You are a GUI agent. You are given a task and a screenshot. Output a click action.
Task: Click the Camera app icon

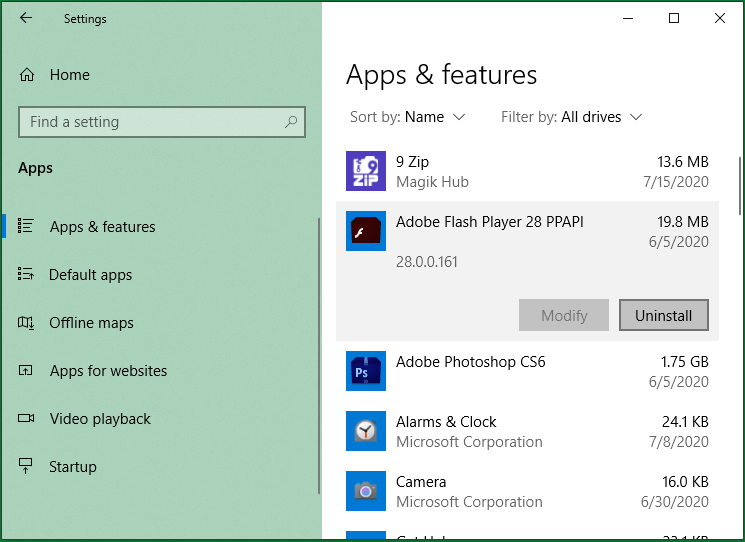pyautogui.click(x=365, y=491)
